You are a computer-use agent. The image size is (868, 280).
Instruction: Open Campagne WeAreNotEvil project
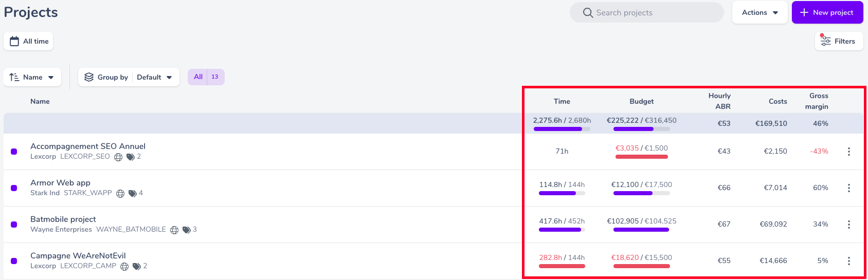coord(78,256)
